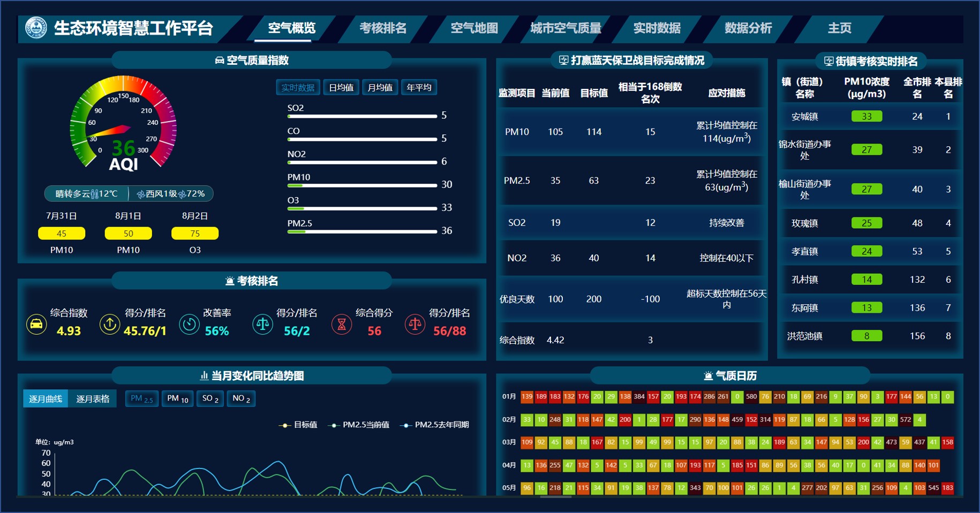Open the 空气概览 tab
The width and height of the screenshot is (980, 513).
(x=292, y=28)
